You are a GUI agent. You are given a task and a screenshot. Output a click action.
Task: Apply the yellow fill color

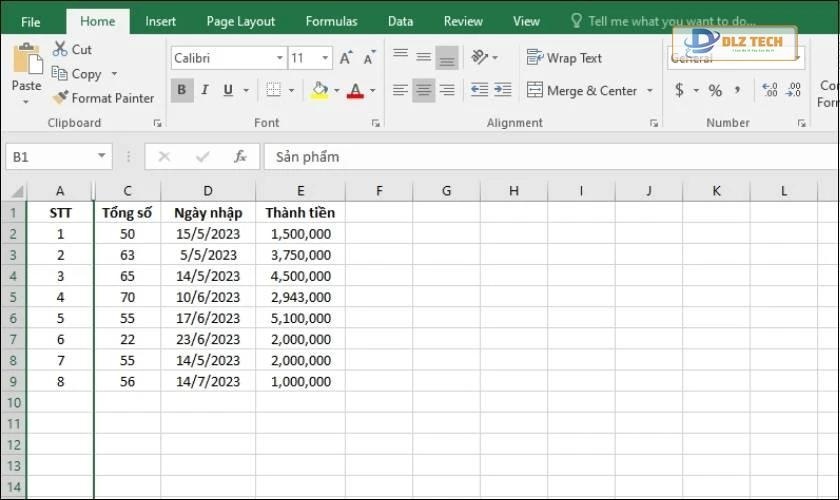319,90
